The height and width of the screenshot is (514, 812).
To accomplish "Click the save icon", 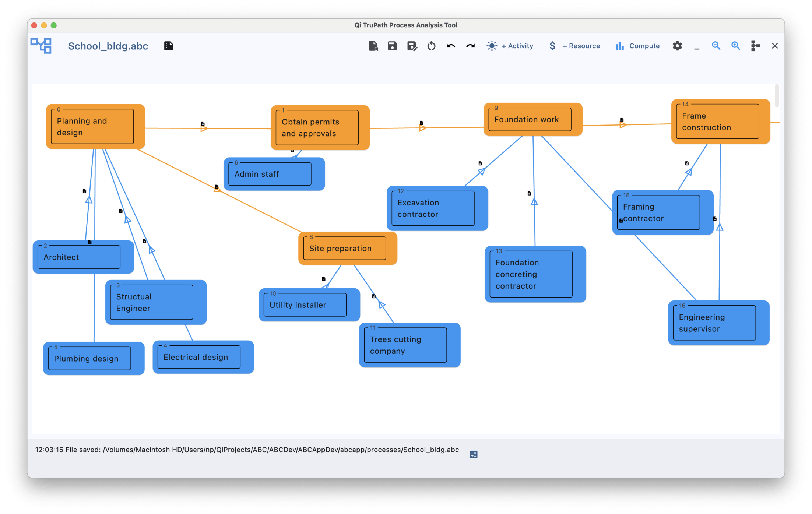I will pyautogui.click(x=392, y=46).
